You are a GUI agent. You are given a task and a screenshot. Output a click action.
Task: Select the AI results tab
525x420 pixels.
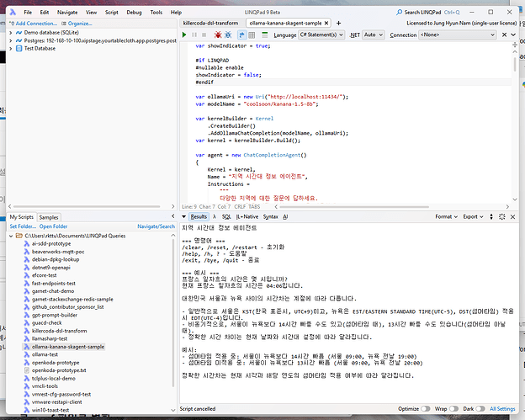[285, 216]
